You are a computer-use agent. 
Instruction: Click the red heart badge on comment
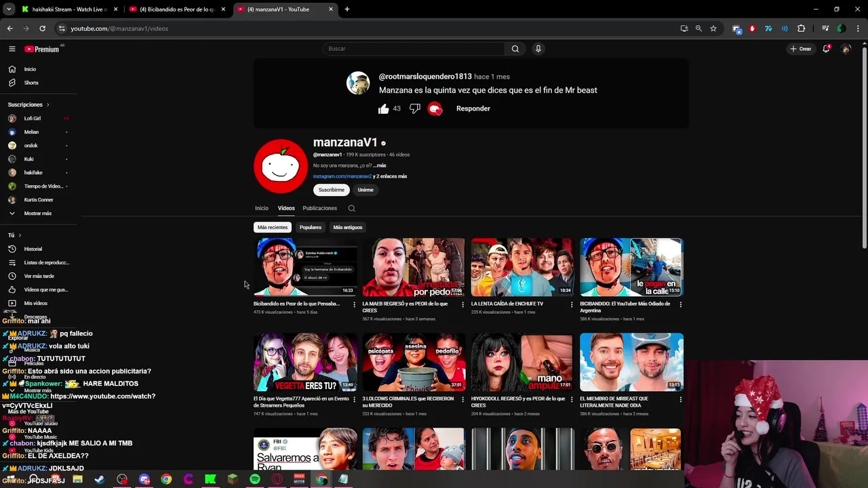click(435, 108)
